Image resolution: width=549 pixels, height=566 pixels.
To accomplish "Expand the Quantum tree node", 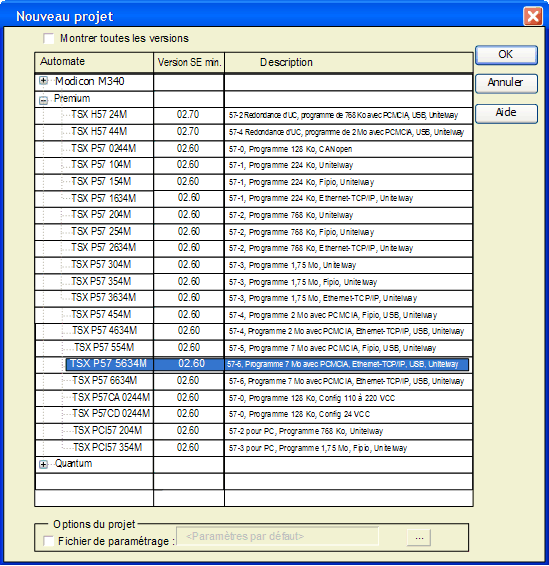I will tap(43, 465).
